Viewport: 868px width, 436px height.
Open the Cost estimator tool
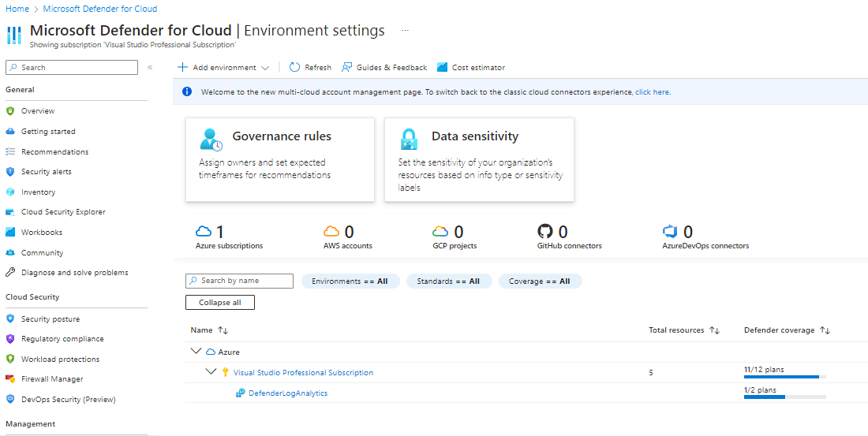coord(471,68)
